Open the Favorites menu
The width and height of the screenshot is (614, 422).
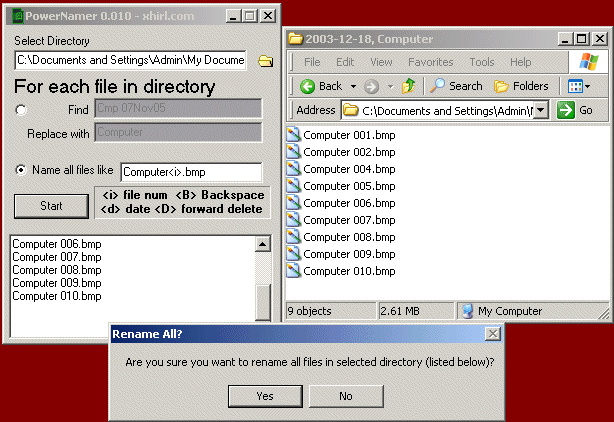tap(430, 62)
